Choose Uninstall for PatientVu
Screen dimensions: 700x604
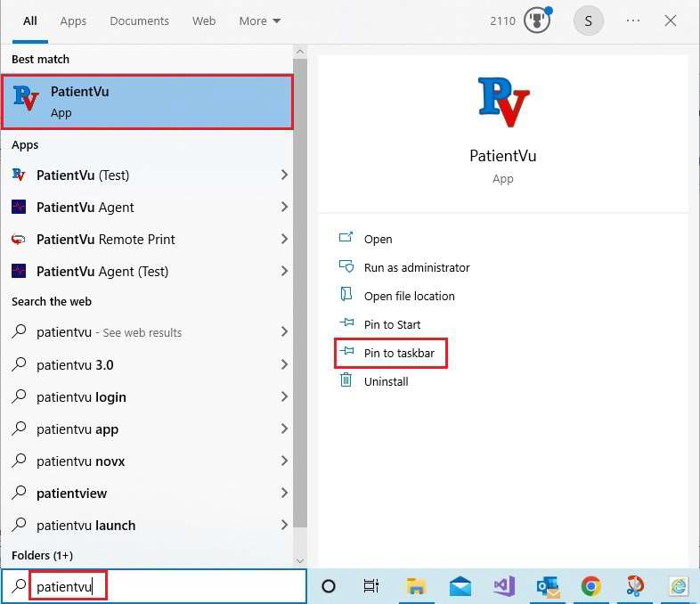pyautogui.click(x=387, y=381)
